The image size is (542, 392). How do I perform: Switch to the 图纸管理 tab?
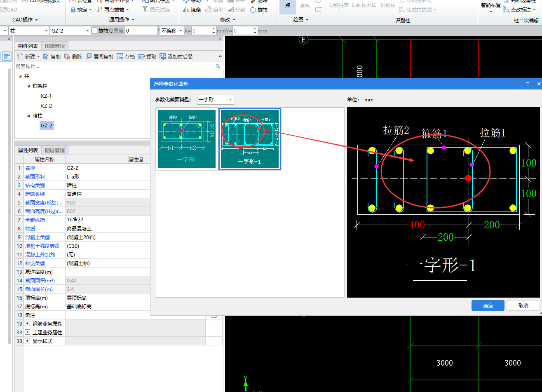coord(55,46)
